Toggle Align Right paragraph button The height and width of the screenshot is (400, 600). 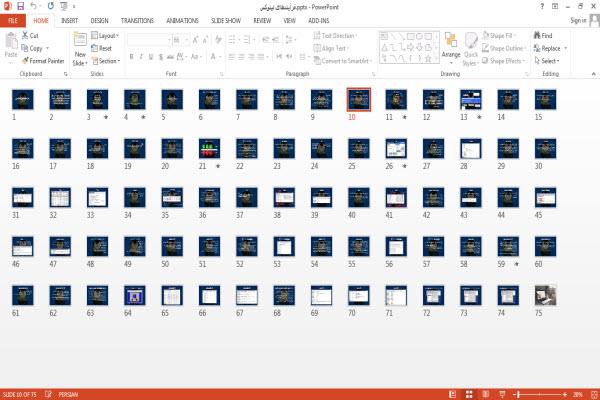(x=251, y=57)
